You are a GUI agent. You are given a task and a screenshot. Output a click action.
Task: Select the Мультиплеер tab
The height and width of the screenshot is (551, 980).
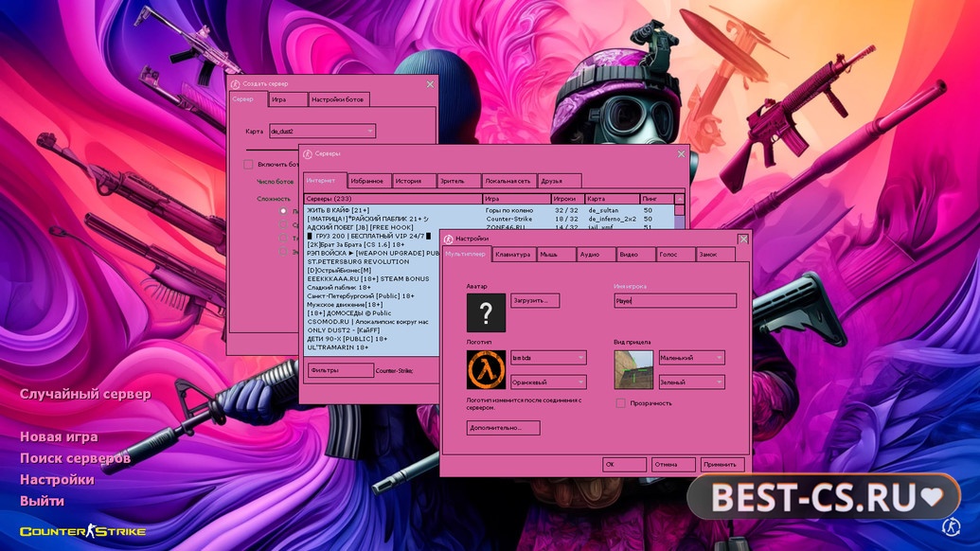tap(466, 255)
